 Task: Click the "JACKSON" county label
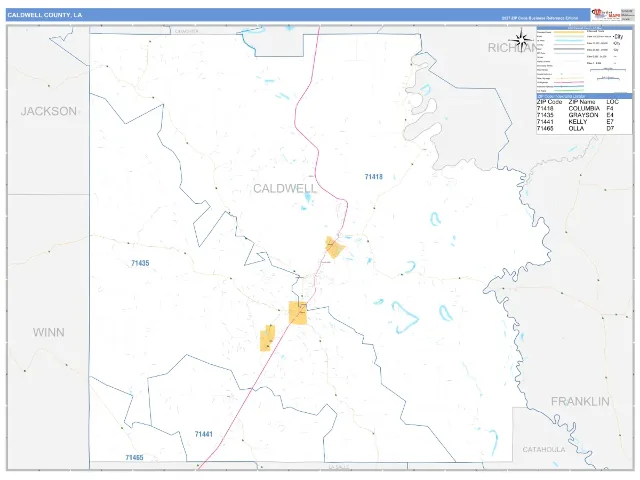[49, 111]
